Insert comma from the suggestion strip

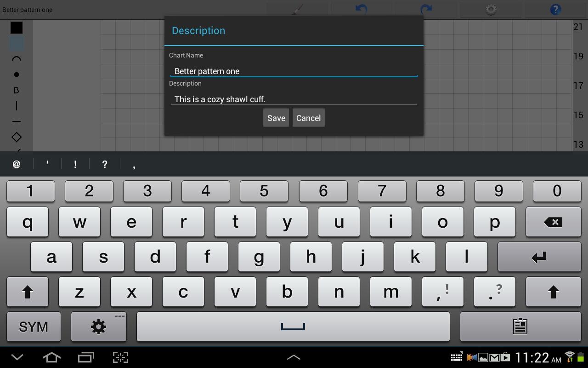134,164
